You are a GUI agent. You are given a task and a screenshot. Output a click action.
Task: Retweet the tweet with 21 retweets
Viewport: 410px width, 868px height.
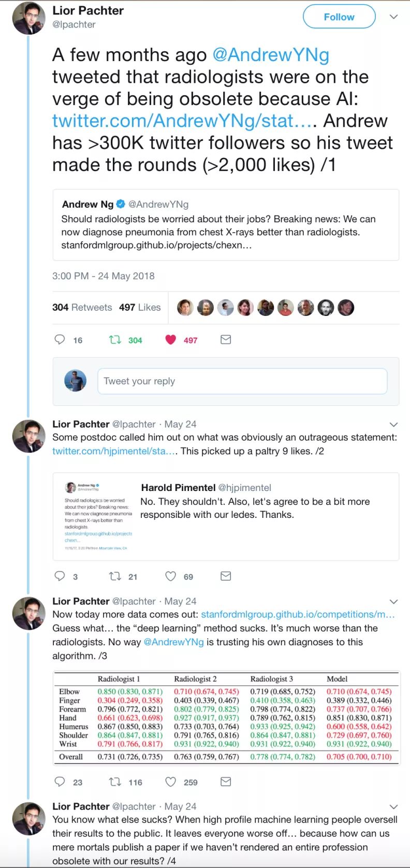(115, 576)
